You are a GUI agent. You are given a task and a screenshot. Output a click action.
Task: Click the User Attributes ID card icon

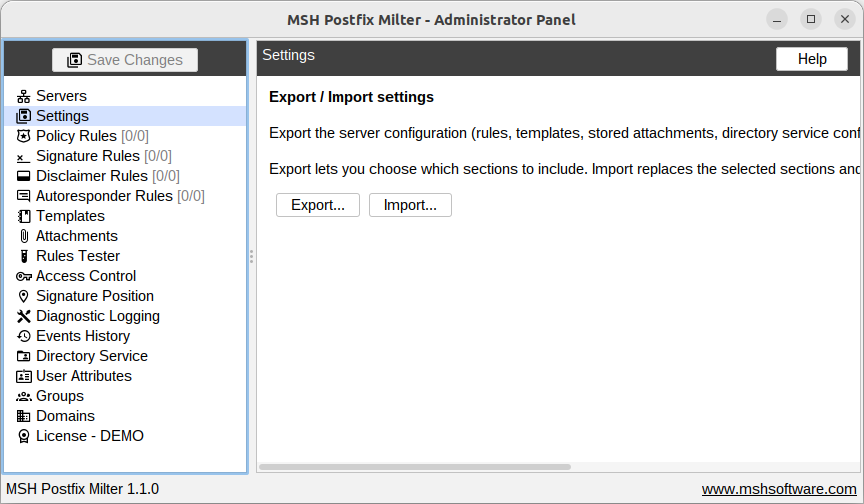coord(23,376)
